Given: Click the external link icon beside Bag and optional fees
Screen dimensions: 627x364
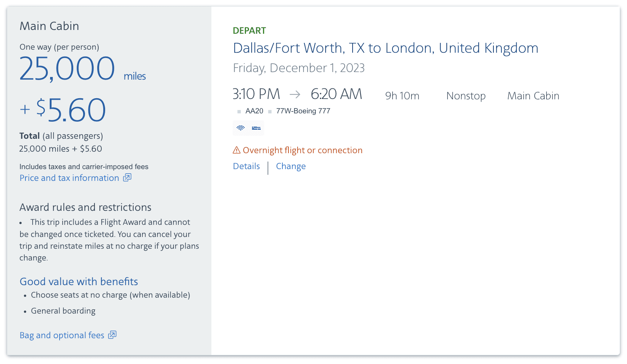Looking at the screenshot, I should 112,335.
